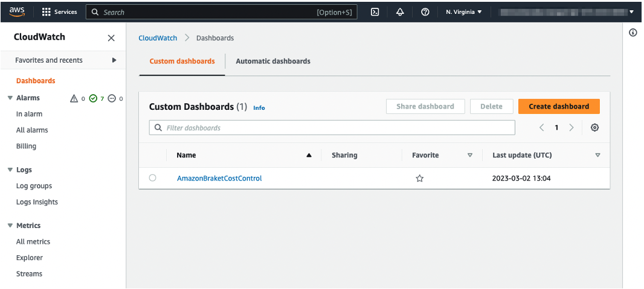Open Logs Insights sidebar item
Screen dimensions: 644x289
click(37, 202)
